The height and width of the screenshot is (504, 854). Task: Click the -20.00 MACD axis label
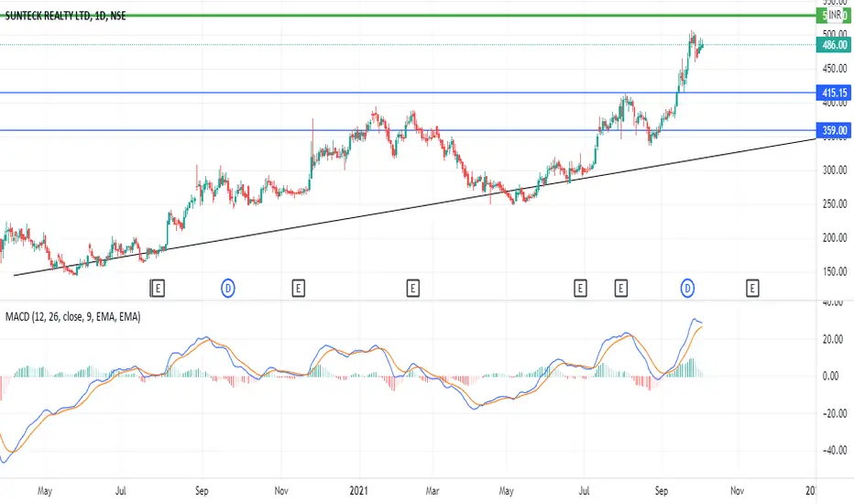click(x=835, y=413)
